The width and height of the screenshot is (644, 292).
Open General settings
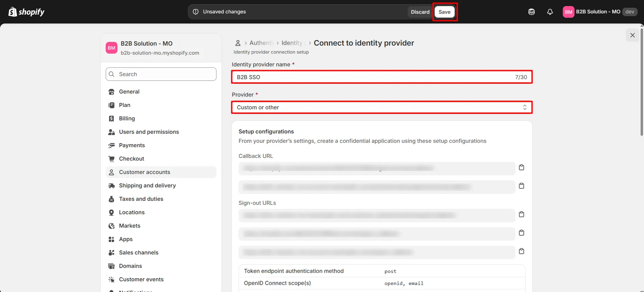[x=161, y=92]
